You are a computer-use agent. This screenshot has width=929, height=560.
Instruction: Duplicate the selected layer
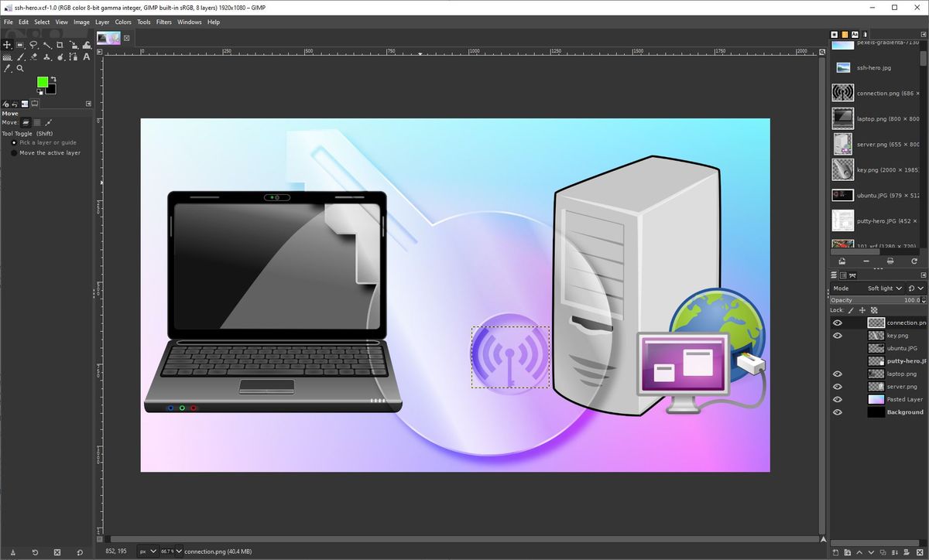click(883, 552)
